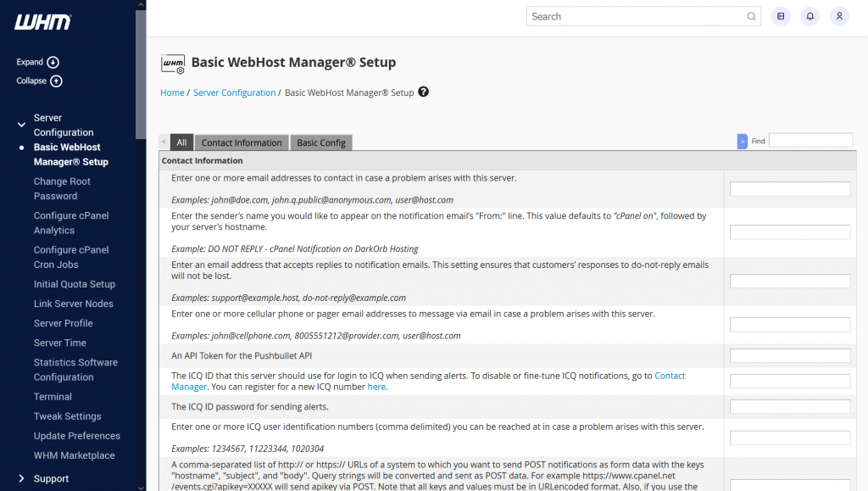This screenshot has height=491, width=868.
Task: Open Terminal in sidebar
Action: 53,396
